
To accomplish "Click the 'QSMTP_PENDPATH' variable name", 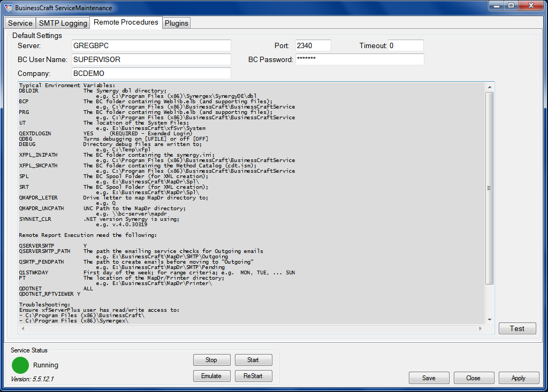I will [42, 262].
